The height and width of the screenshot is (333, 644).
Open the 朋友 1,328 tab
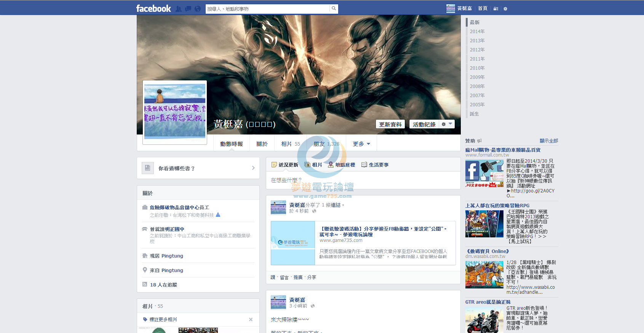point(326,144)
